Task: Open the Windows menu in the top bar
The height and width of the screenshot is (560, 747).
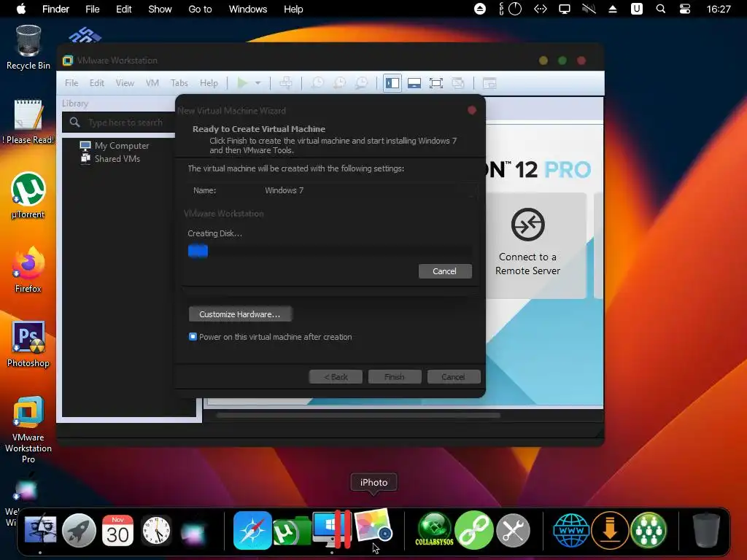Action: (x=248, y=9)
